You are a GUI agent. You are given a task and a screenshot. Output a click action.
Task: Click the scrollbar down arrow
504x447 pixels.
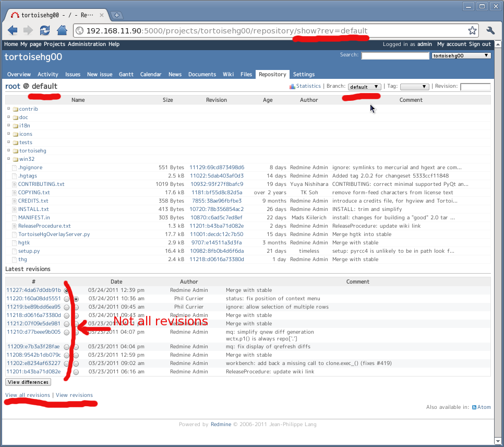498,441
